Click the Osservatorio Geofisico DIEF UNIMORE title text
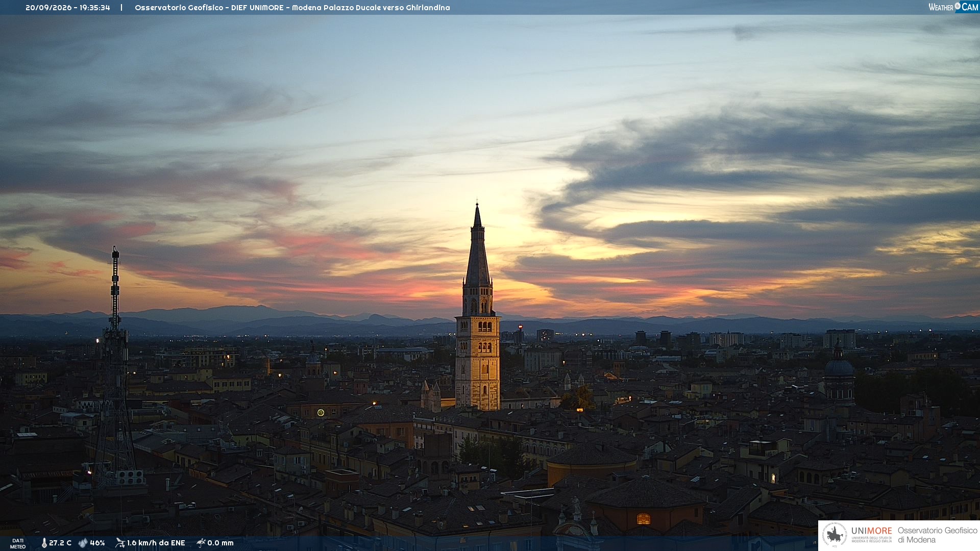 tap(292, 8)
